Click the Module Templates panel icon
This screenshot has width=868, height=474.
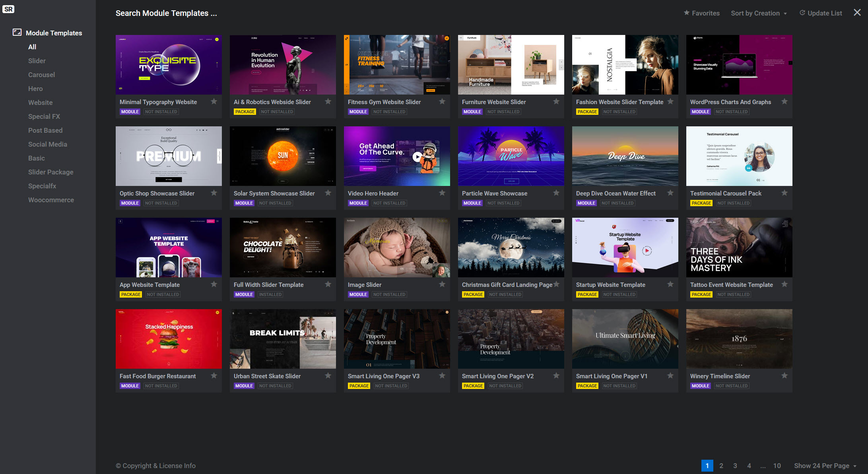(x=17, y=33)
